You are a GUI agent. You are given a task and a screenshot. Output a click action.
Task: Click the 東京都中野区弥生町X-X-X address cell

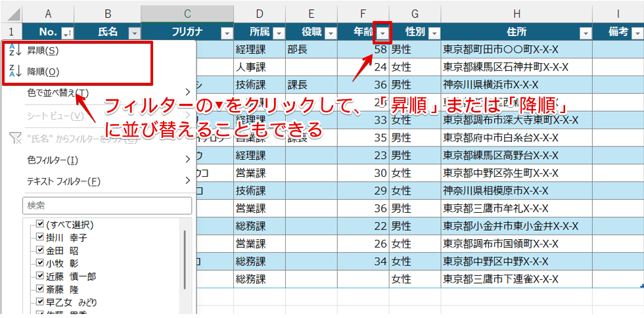(x=517, y=173)
